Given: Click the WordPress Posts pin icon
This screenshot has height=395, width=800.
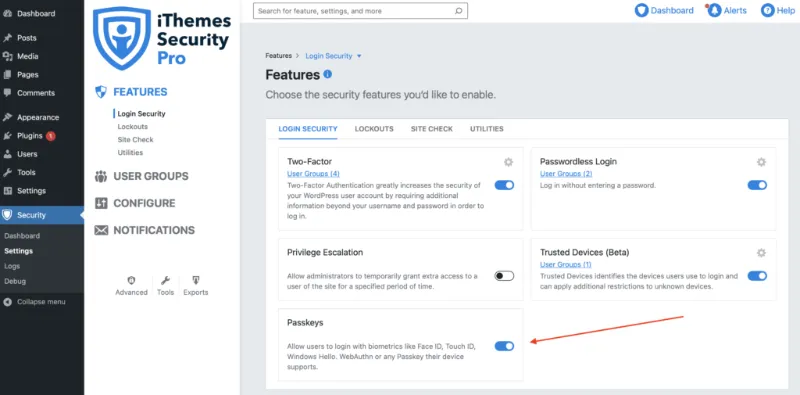Looking at the screenshot, I should [x=7, y=38].
